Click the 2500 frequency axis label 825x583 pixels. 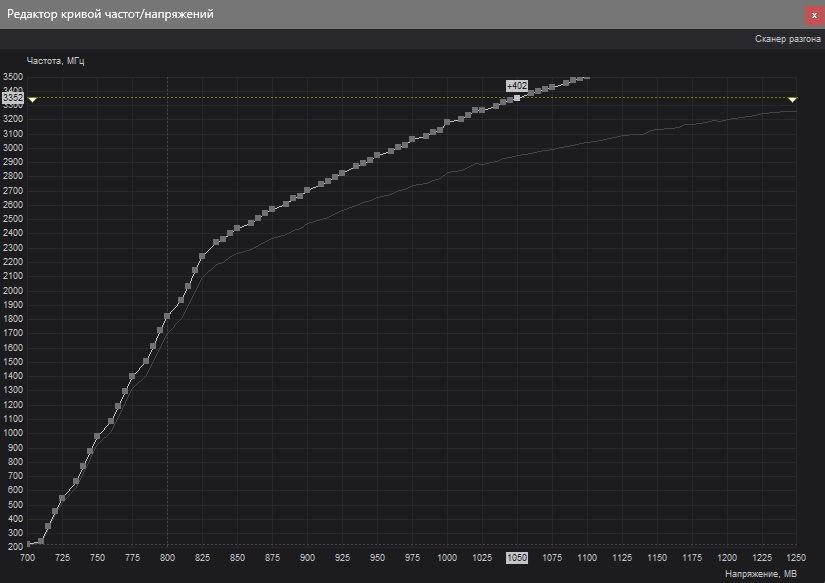(13, 219)
